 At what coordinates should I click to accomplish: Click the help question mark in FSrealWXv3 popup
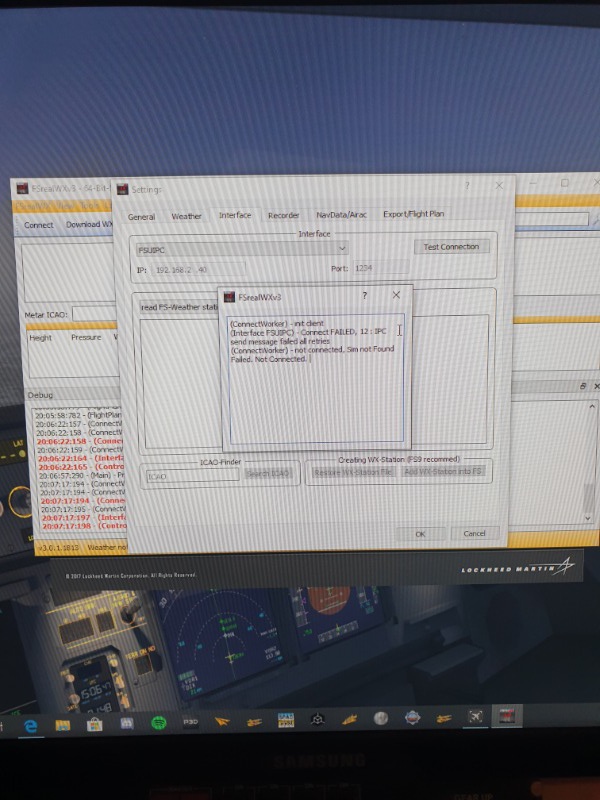(x=364, y=295)
